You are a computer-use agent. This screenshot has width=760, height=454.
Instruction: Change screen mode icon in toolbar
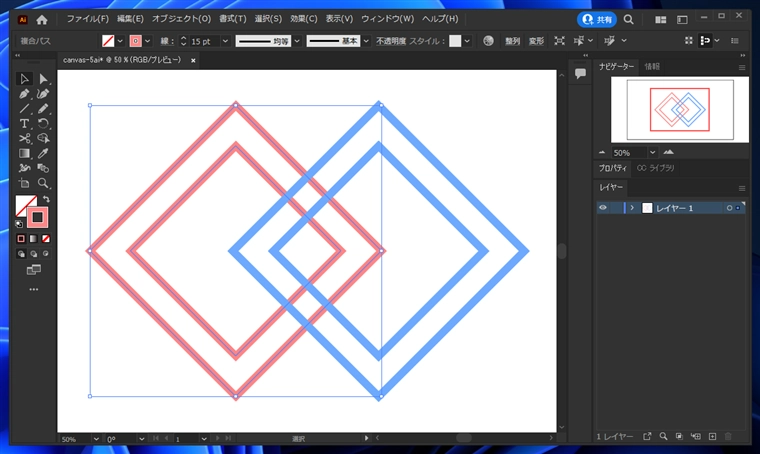click(33, 269)
